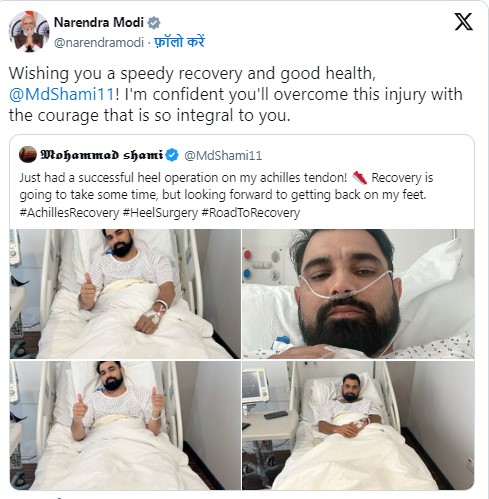Image resolution: width=489 pixels, height=499 pixels.
Task: Open the Narendra Modi display name
Action: coord(99,22)
